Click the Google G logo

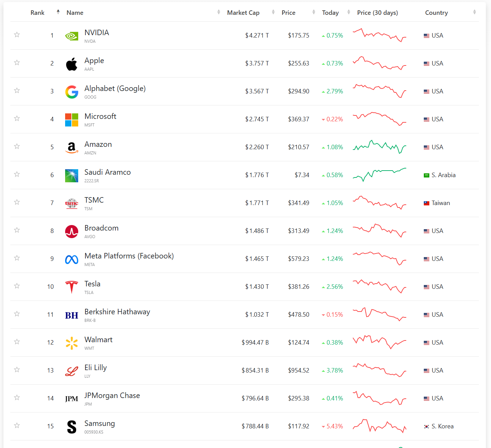click(x=72, y=92)
